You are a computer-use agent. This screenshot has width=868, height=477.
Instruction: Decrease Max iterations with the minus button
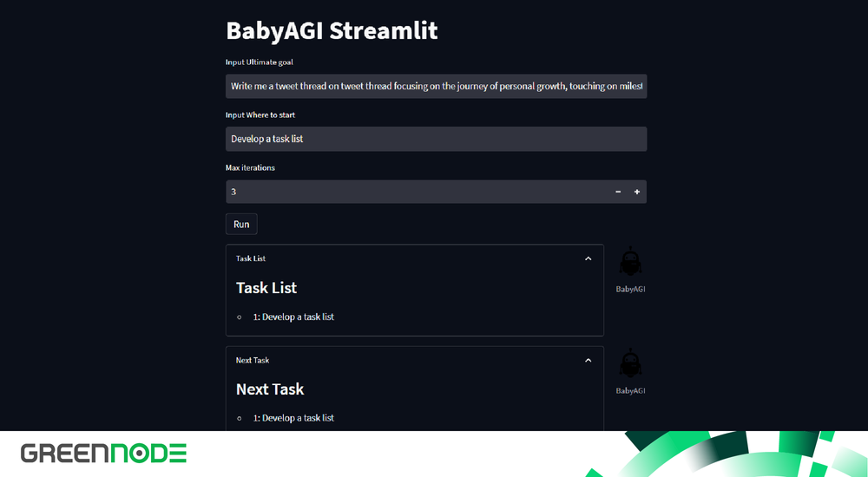[x=618, y=192]
